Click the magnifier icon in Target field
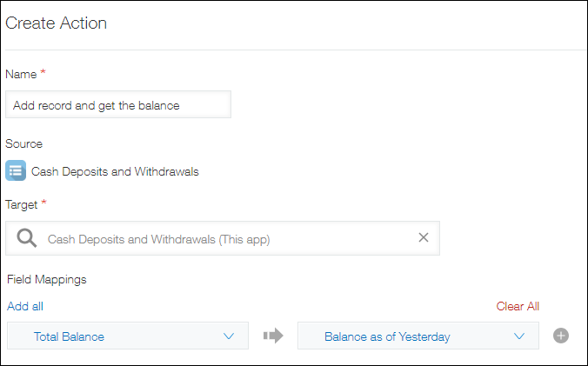Image resolution: width=588 pixels, height=366 pixels. pyautogui.click(x=27, y=237)
